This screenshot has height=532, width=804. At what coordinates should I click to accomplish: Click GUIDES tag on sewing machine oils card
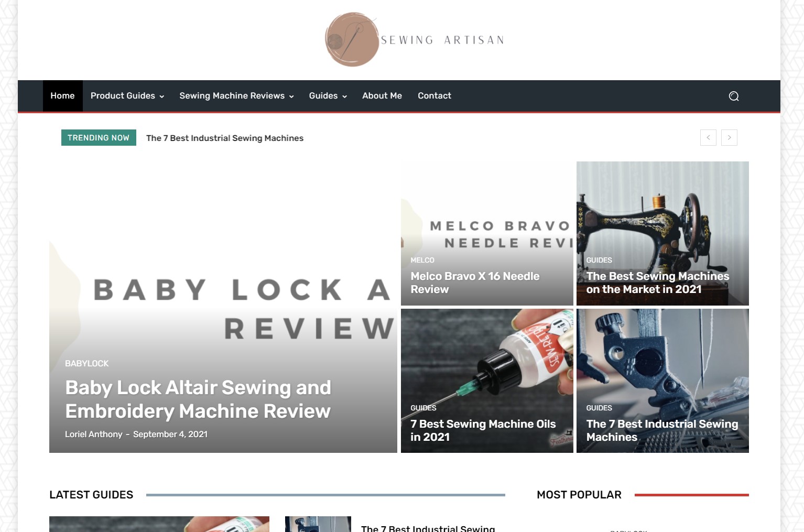[x=423, y=408]
